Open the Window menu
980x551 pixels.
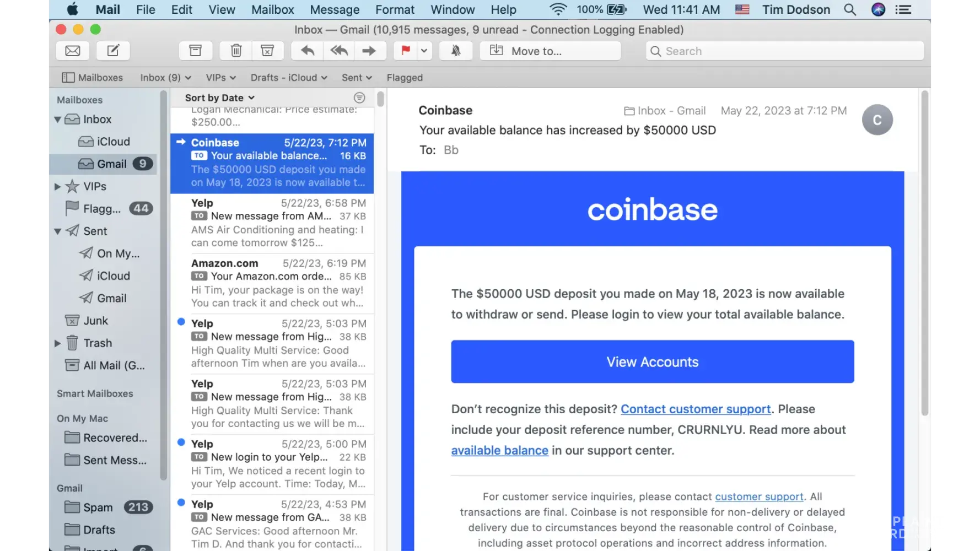tap(453, 9)
